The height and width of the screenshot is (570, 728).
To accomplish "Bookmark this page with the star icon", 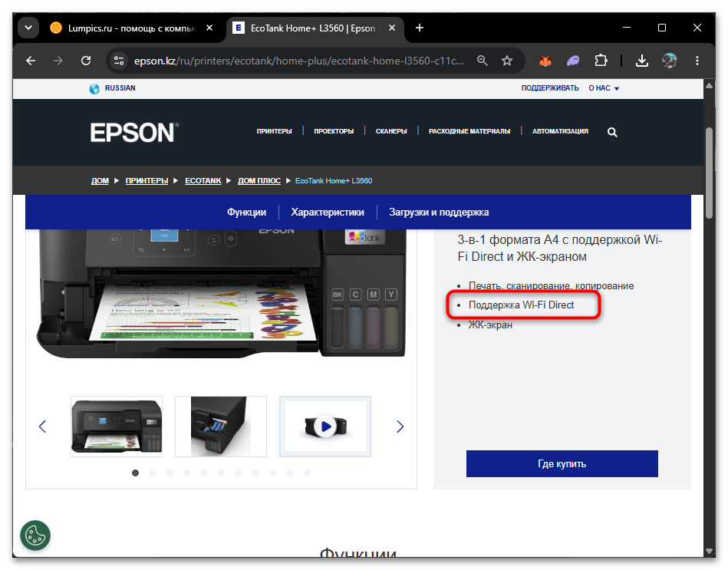I will click(x=507, y=61).
